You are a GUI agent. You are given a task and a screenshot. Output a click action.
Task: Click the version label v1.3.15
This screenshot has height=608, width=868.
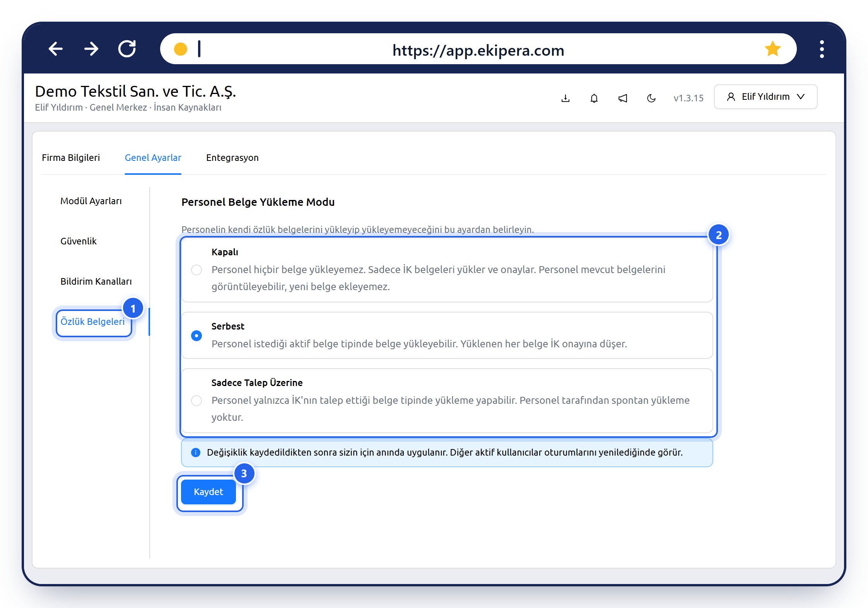pyautogui.click(x=689, y=98)
